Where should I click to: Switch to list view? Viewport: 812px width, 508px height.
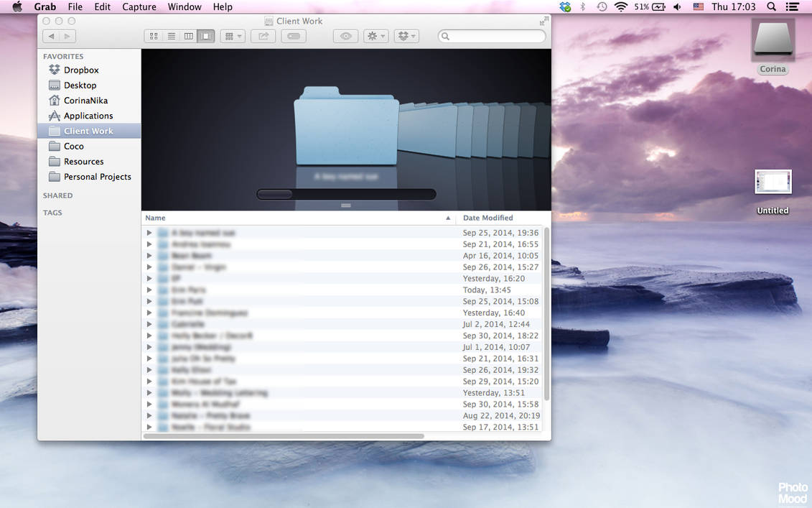click(x=171, y=35)
